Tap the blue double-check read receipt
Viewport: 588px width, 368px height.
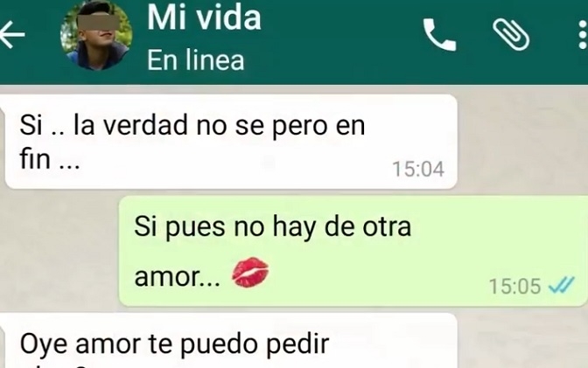561,286
